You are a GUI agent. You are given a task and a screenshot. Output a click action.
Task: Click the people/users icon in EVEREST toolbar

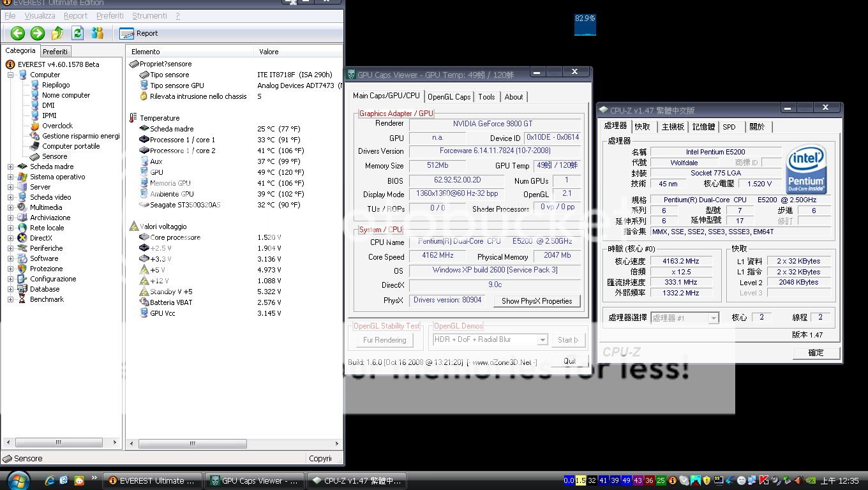(97, 33)
